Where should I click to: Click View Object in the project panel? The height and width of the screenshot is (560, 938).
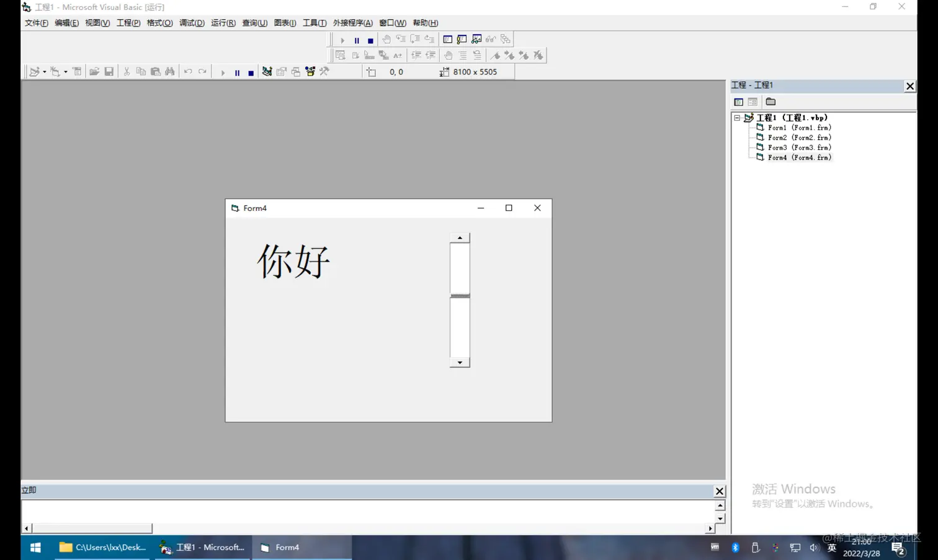(753, 102)
